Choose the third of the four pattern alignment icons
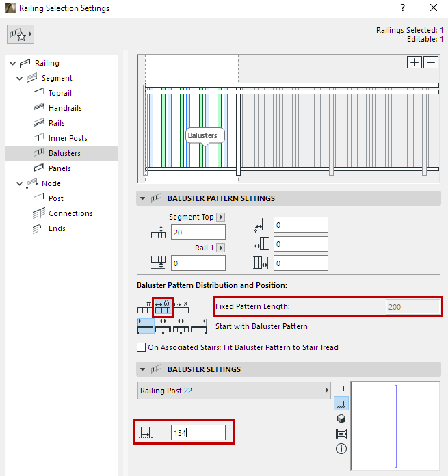Viewport: 448px width, 476px height. coord(181,326)
